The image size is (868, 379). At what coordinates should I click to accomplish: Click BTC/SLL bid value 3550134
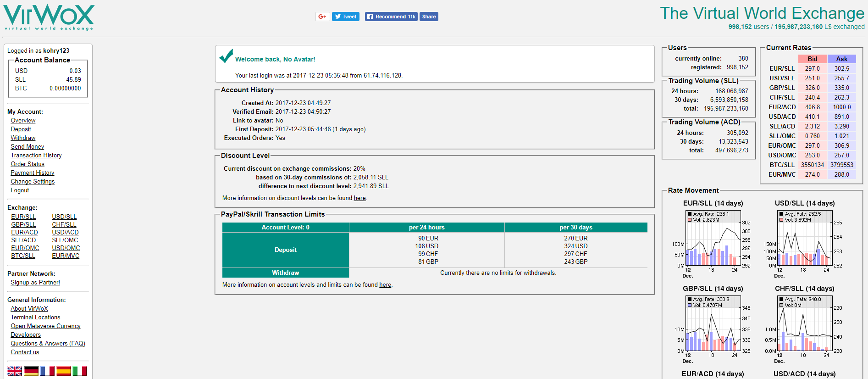pos(813,165)
